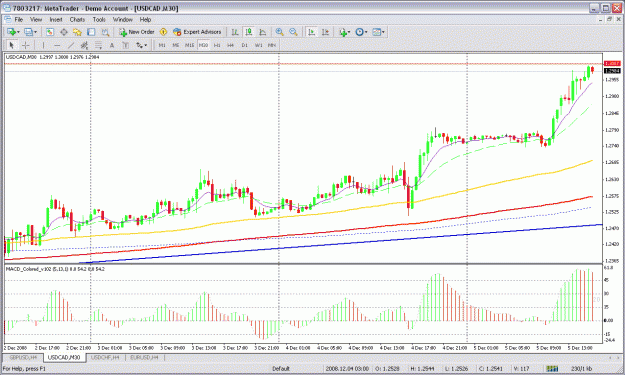
Task: Toggle the Navigator star-folder icon
Action: pyautogui.click(x=77, y=32)
